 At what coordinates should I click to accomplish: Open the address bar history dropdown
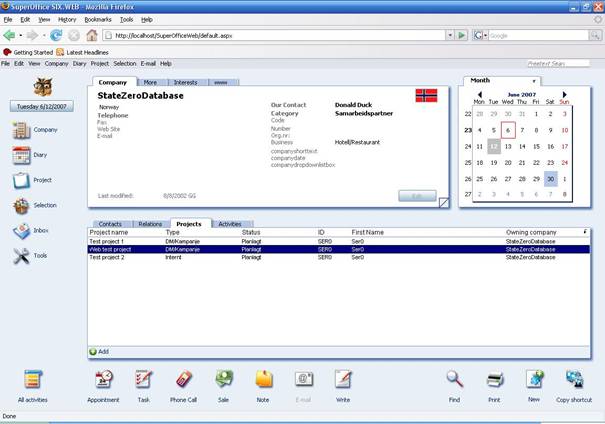pyautogui.click(x=450, y=35)
